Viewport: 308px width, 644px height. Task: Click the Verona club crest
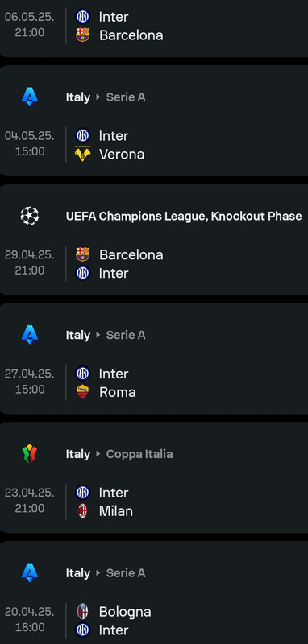coord(83,154)
